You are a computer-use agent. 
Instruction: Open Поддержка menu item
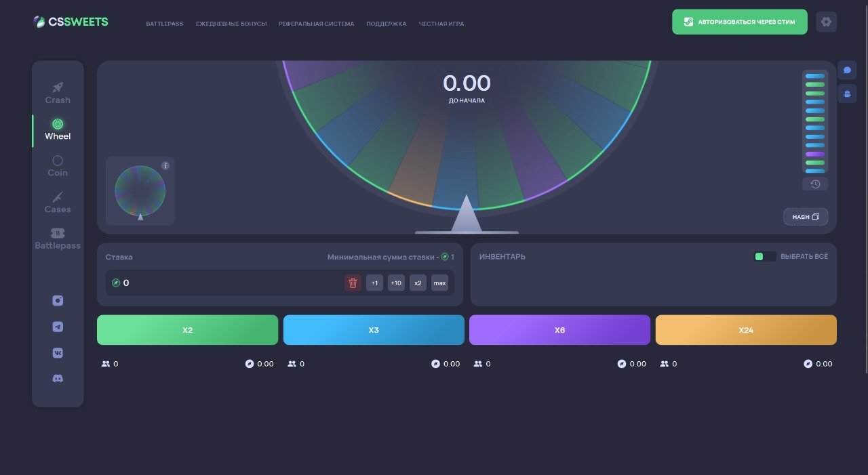click(x=387, y=24)
